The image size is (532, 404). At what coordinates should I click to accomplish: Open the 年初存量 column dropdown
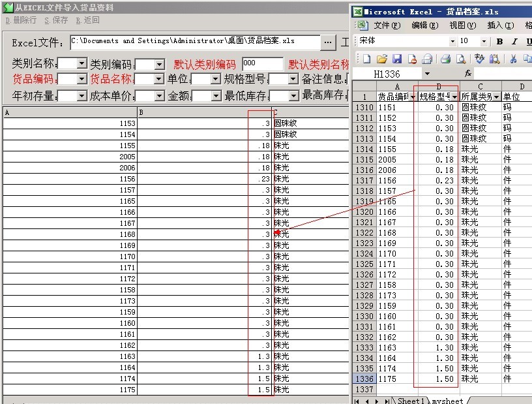[81, 96]
